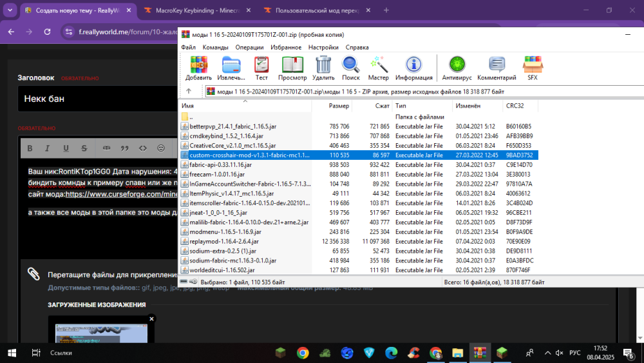This screenshot has height=363, width=644.
Task: Select cmdkeybind_1.5.2_1.16.4.jar
Action: click(x=226, y=135)
